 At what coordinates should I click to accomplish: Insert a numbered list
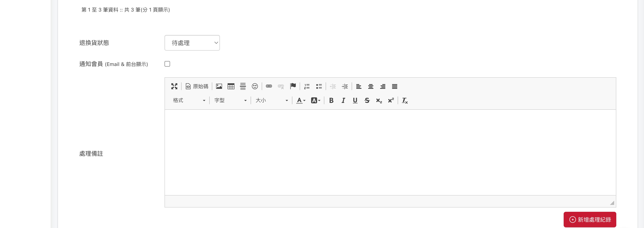click(307, 86)
